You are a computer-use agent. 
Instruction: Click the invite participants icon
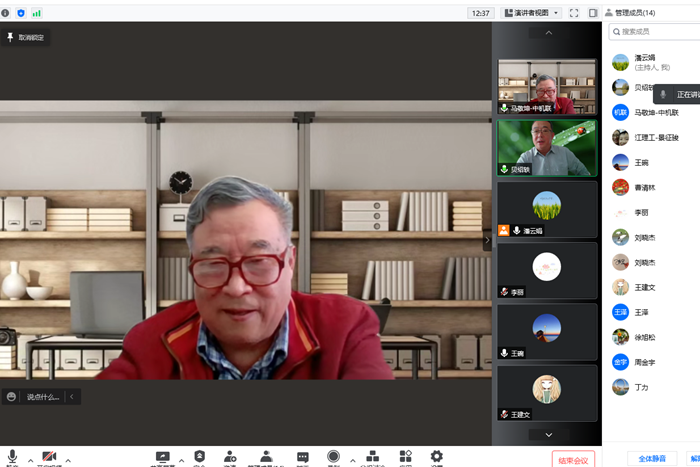click(230, 456)
